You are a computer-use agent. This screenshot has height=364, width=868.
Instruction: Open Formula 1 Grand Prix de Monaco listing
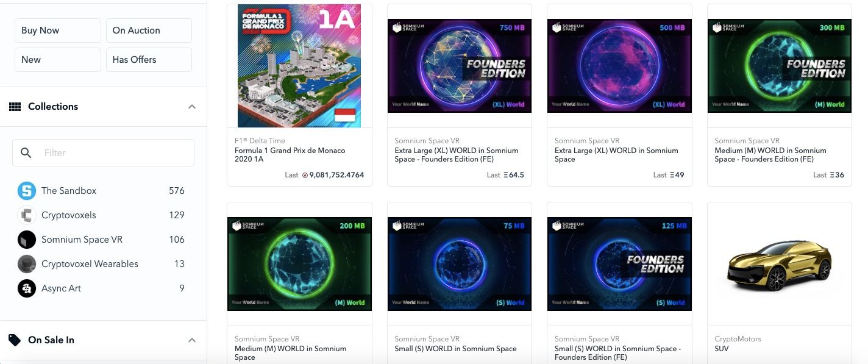[290, 155]
